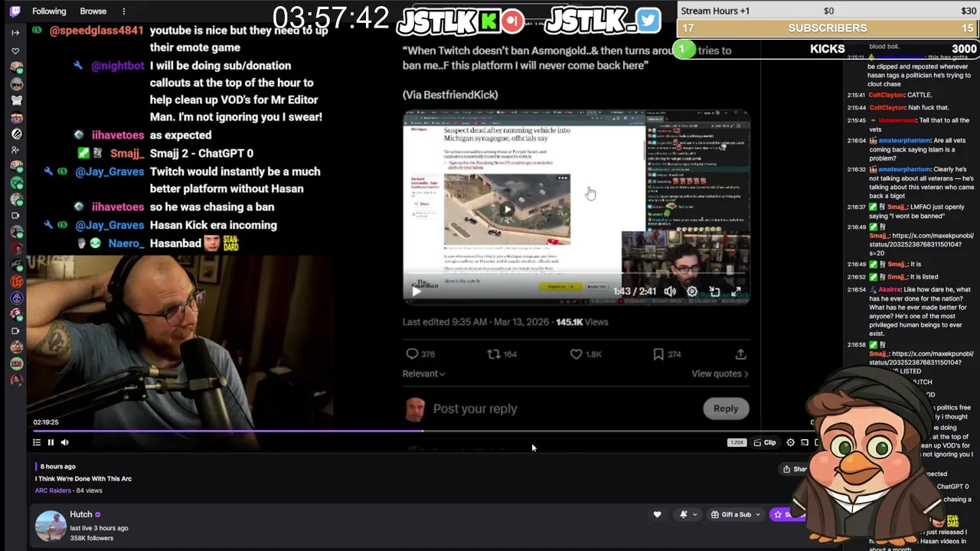Pause the Twitch VOD playback
This screenshot has width=980, height=551.
51,442
